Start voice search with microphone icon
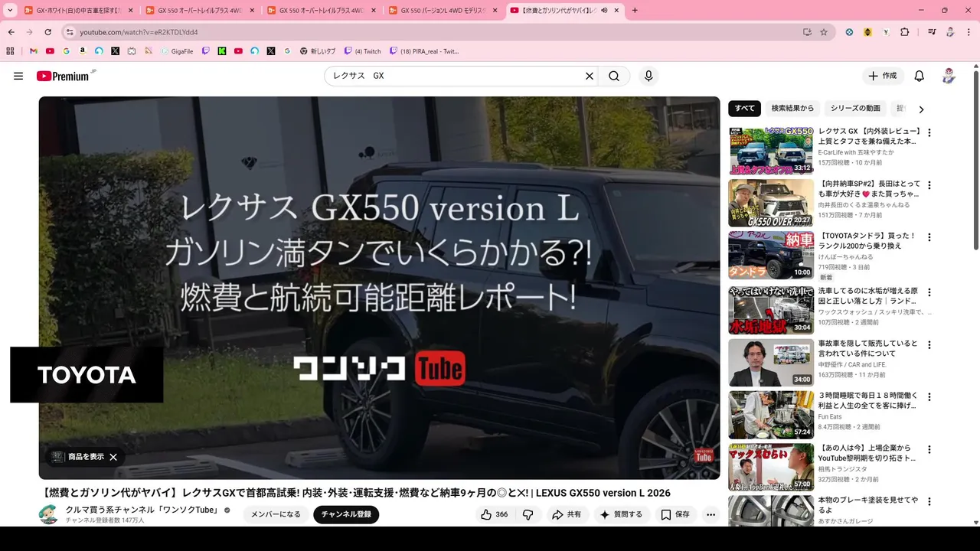 pyautogui.click(x=648, y=76)
